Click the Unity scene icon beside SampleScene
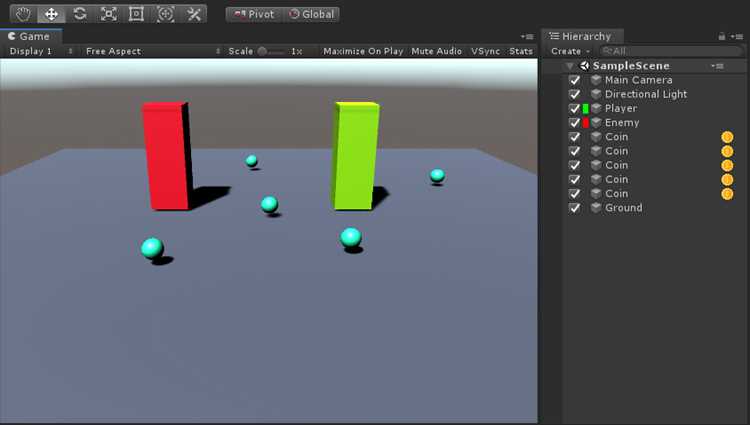 [584, 65]
